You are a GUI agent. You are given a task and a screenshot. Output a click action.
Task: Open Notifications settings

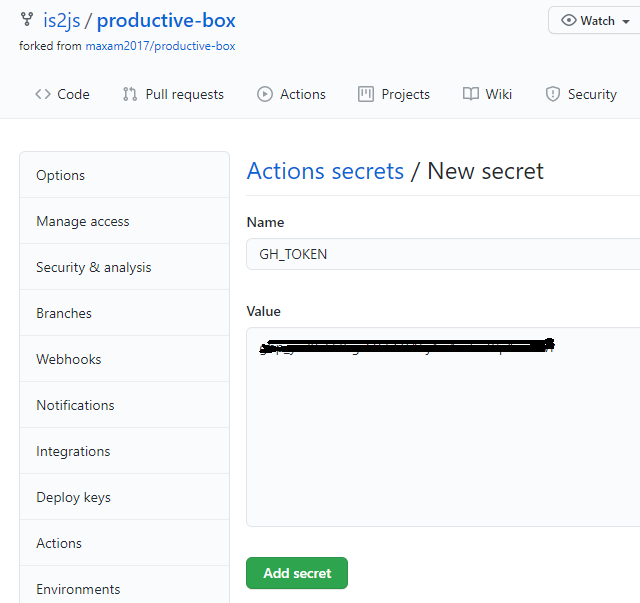tap(124, 405)
